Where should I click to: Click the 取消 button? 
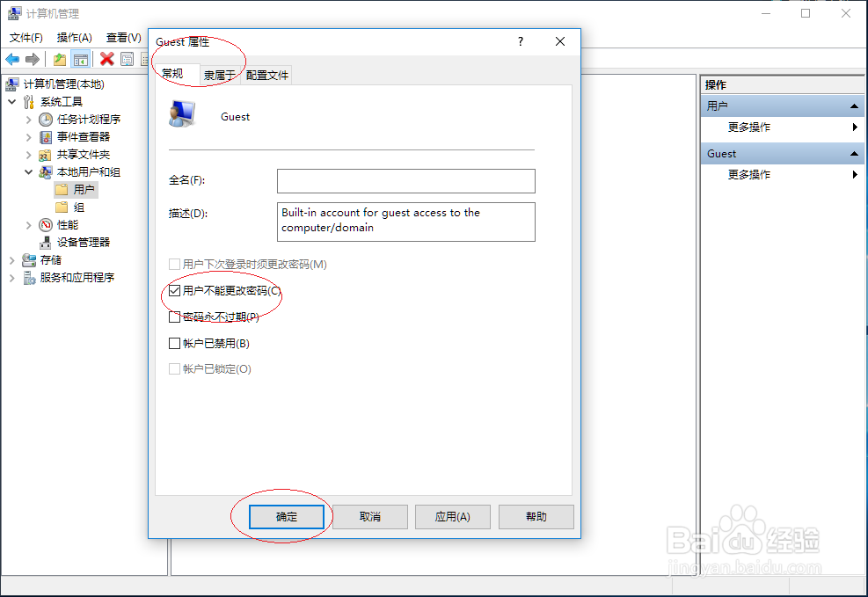(369, 517)
